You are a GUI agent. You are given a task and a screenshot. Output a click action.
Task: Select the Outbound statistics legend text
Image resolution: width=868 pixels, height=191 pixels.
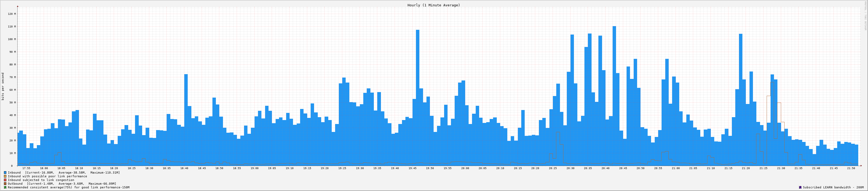pos(62,184)
